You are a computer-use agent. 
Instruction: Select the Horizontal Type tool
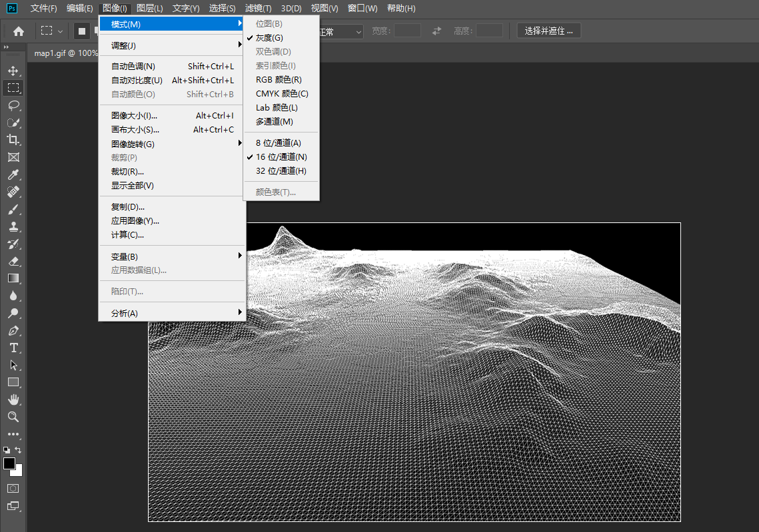13,348
